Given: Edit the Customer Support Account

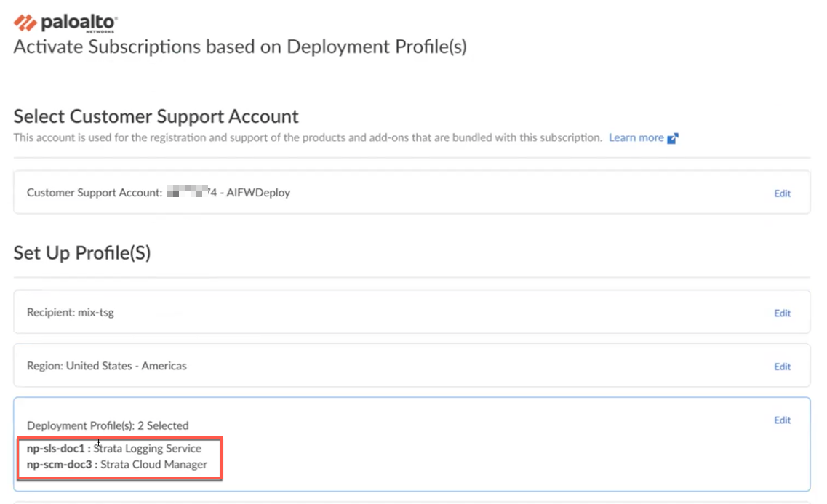Looking at the screenshot, I should click(782, 193).
